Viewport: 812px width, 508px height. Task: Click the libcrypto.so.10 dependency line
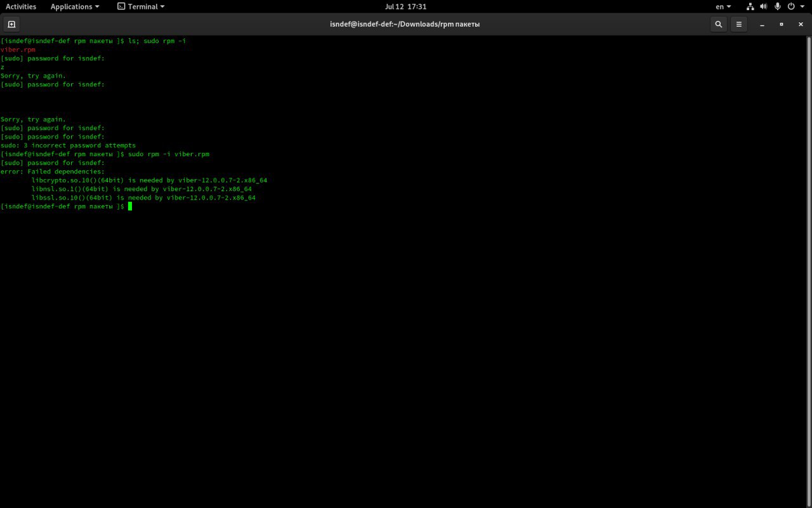149,180
